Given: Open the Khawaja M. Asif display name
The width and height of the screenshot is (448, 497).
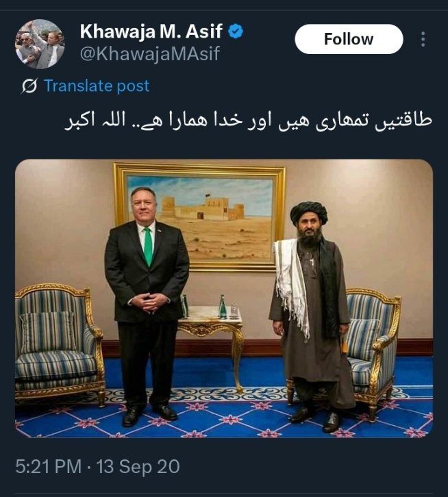Looking at the screenshot, I should (151, 31).
